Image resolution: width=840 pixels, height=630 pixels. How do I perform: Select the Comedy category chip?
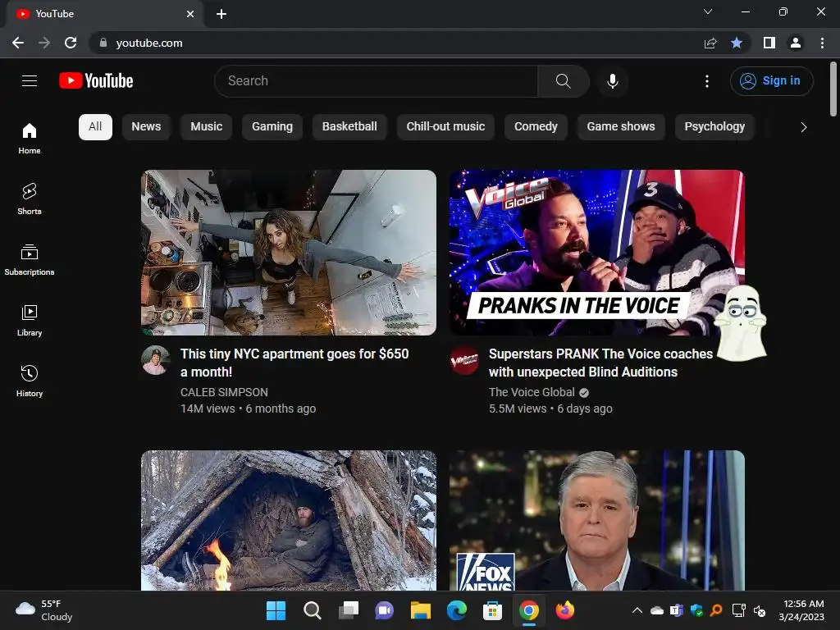click(x=536, y=127)
